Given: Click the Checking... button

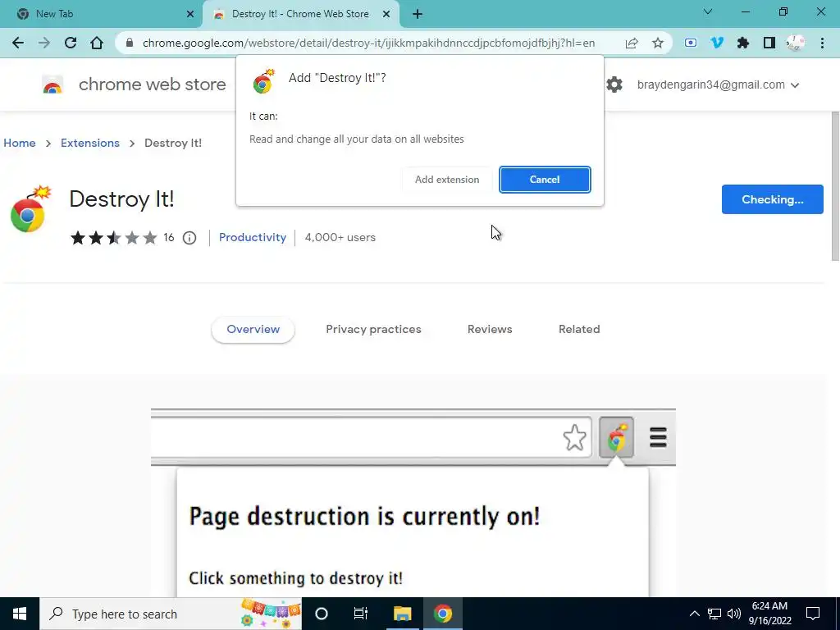Looking at the screenshot, I should (x=772, y=199).
